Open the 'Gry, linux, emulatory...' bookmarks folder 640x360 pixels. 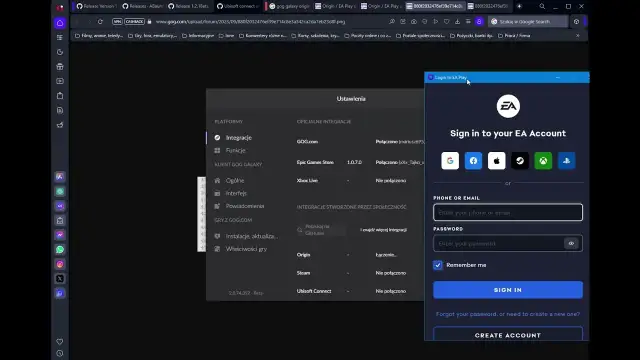[152, 36]
